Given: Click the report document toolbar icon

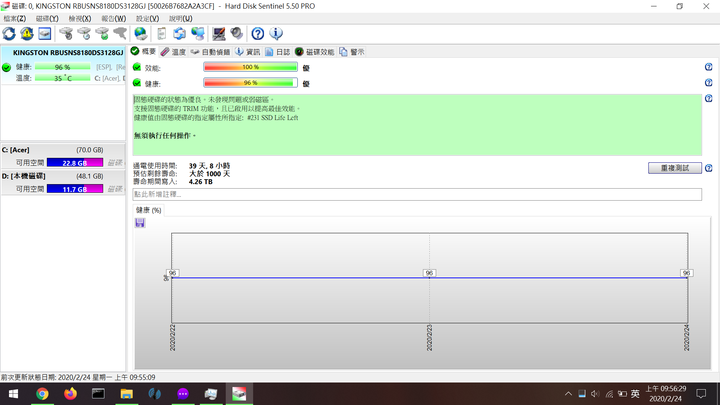Looking at the screenshot, I should (x=162, y=34).
